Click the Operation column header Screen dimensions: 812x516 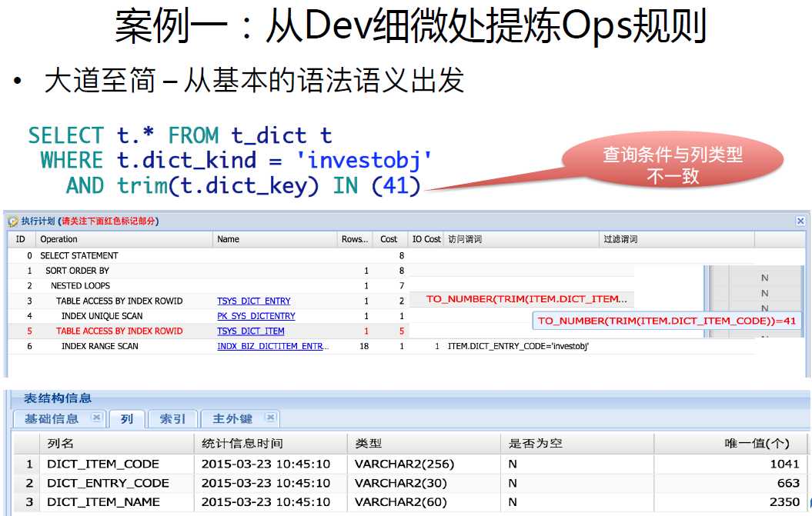pos(124,239)
